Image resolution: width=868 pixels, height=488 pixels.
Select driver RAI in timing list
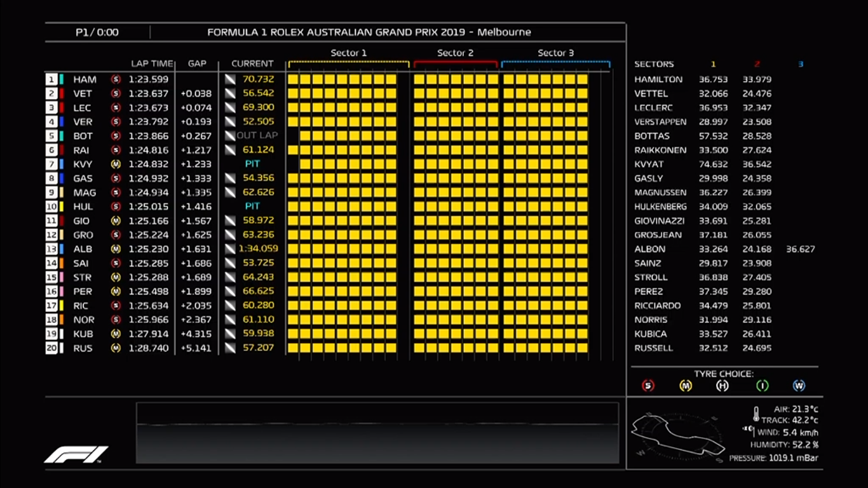tap(81, 150)
